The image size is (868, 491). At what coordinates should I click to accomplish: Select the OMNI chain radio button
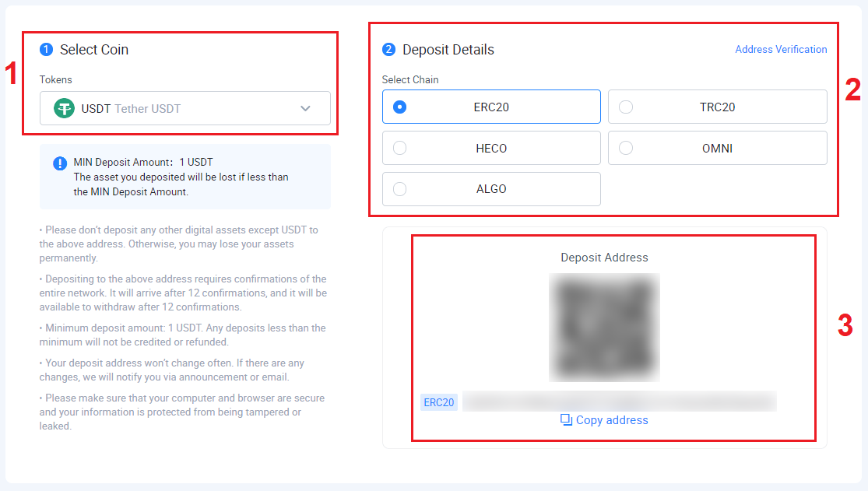(626, 148)
